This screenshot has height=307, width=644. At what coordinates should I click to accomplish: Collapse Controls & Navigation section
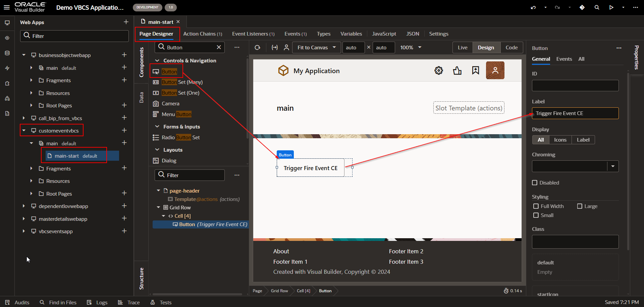157,61
